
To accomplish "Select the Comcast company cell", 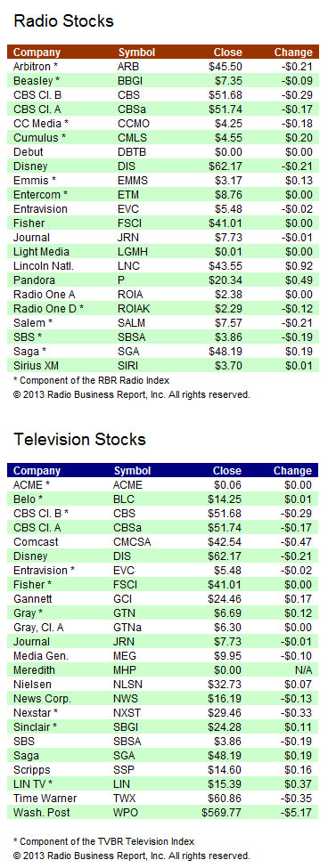I will click(36, 542).
